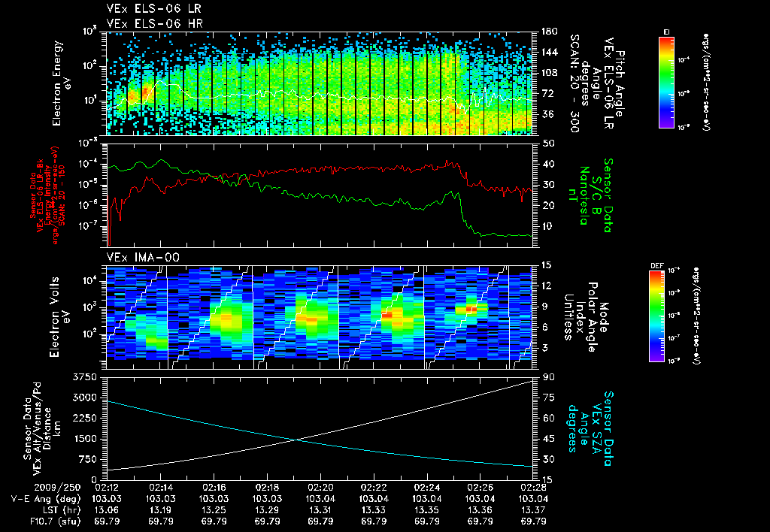Click the LST value '13.06'
This screenshot has width=770, height=532.
pyautogui.click(x=107, y=510)
